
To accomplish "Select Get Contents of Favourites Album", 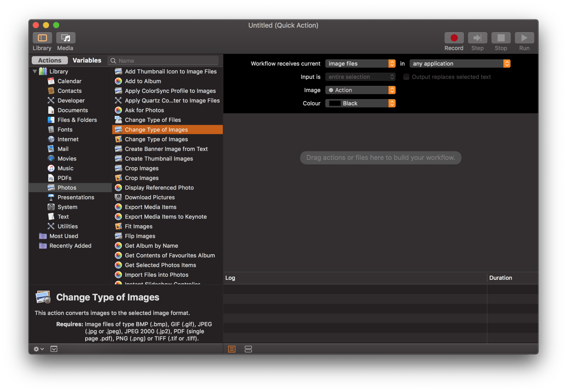I will tap(167, 255).
